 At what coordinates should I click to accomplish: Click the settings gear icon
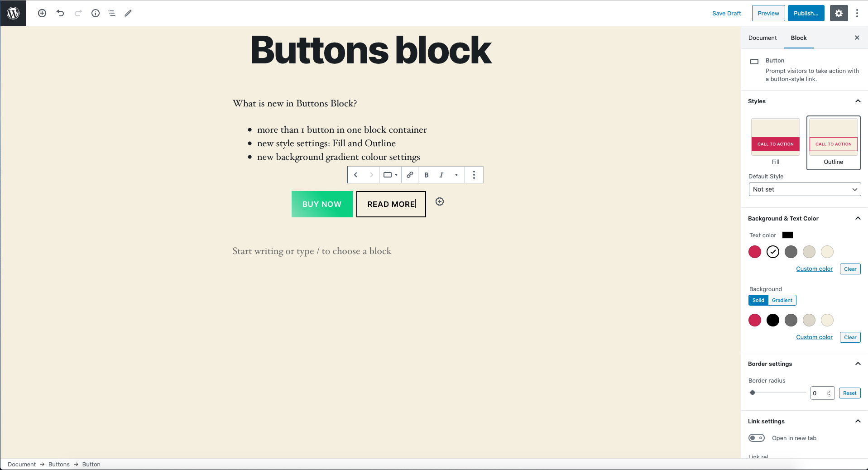point(839,13)
